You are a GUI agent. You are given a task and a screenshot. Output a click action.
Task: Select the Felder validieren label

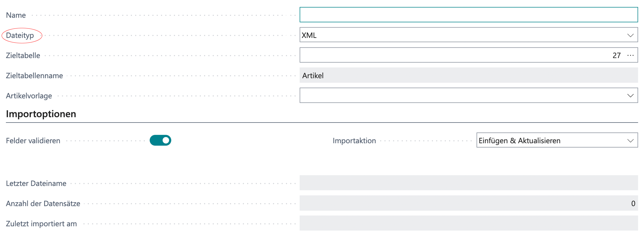(33, 141)
